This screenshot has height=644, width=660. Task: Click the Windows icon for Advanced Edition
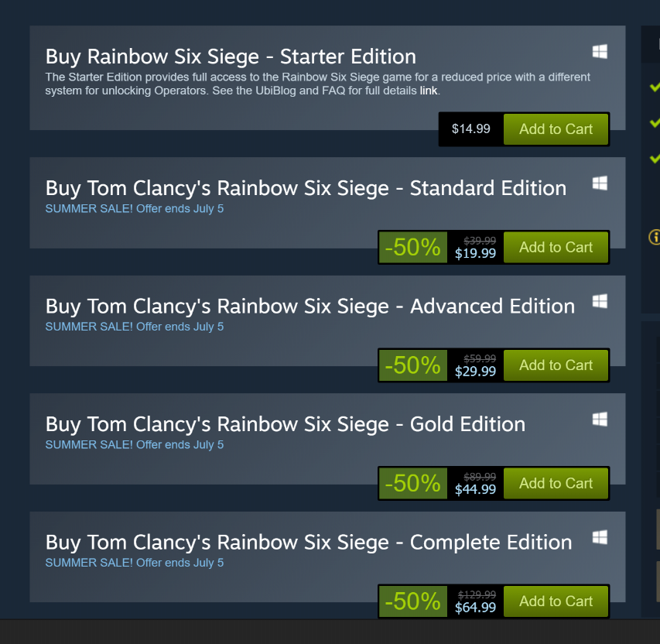600,301
